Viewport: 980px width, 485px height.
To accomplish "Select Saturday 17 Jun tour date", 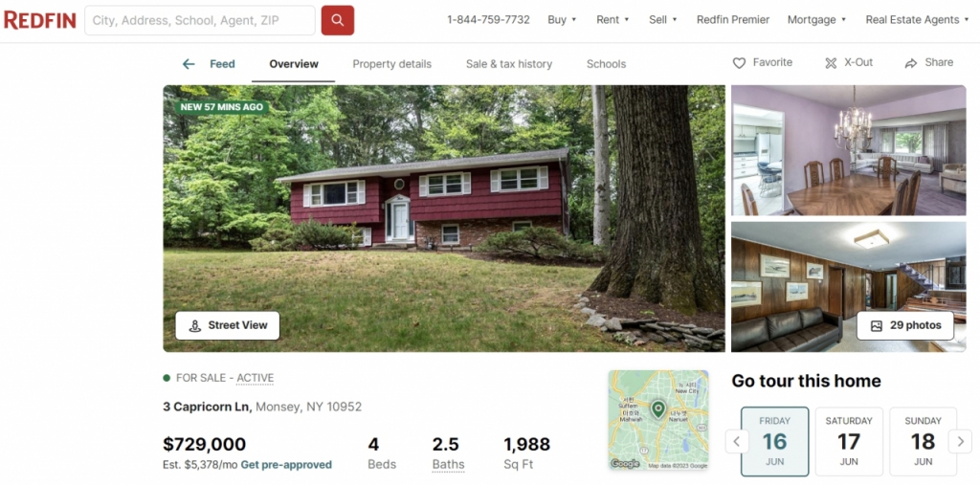I will tap(849, 441).
